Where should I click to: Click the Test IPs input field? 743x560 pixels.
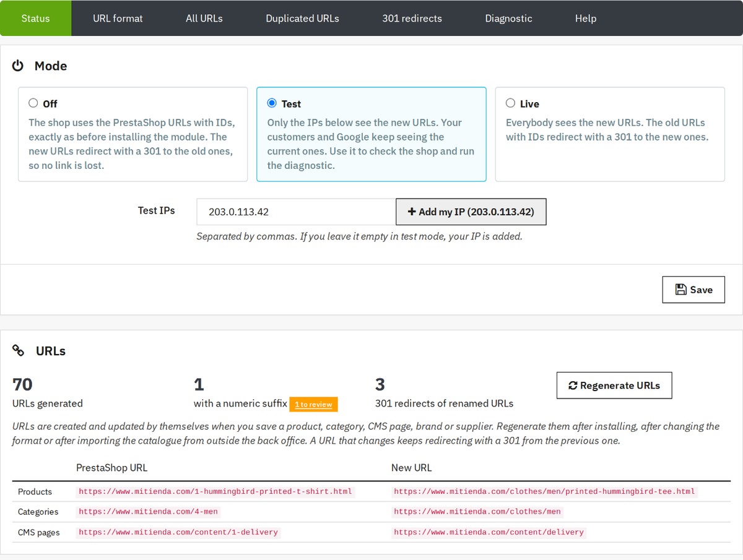tap(296, 212)
